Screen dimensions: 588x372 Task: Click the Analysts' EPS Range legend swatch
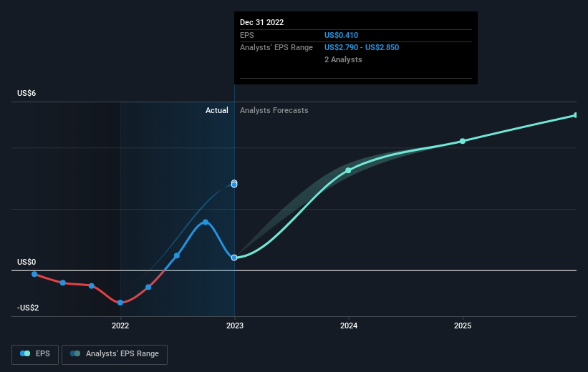click(75, 353)
